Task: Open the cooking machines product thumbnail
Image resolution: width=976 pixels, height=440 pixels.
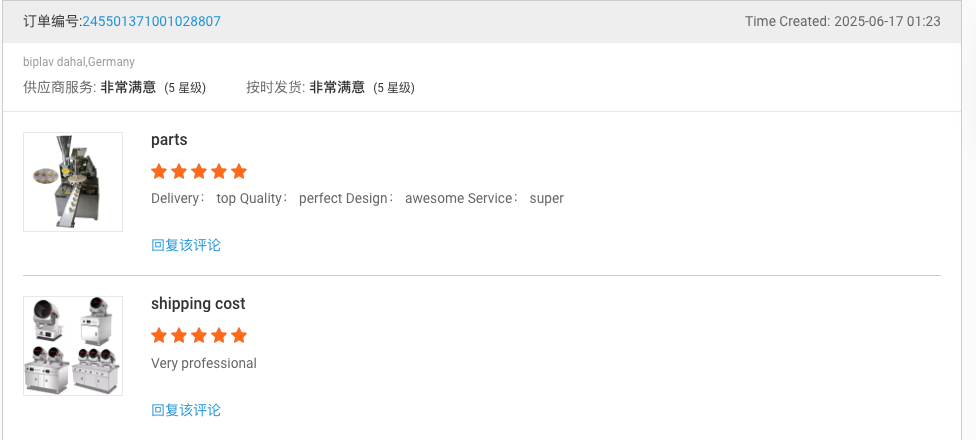Action: (x=73, y=346)
